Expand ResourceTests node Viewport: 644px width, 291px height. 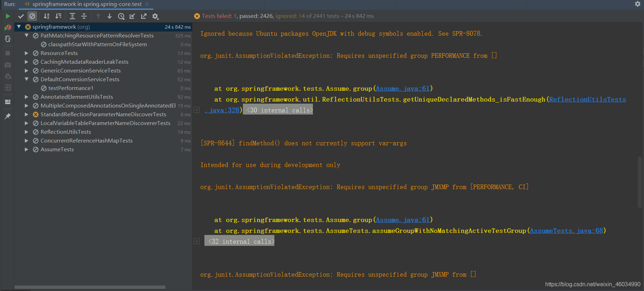pos(27,53)
